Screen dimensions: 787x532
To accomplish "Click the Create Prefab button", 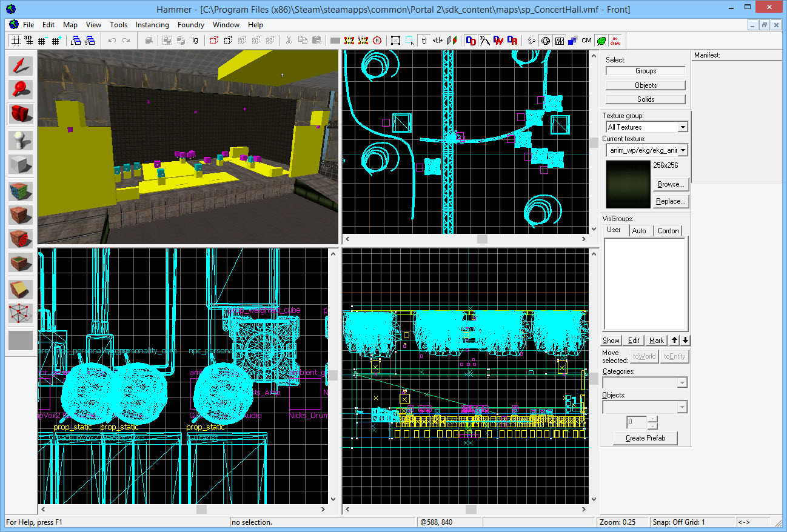I will tap(645, 438).
